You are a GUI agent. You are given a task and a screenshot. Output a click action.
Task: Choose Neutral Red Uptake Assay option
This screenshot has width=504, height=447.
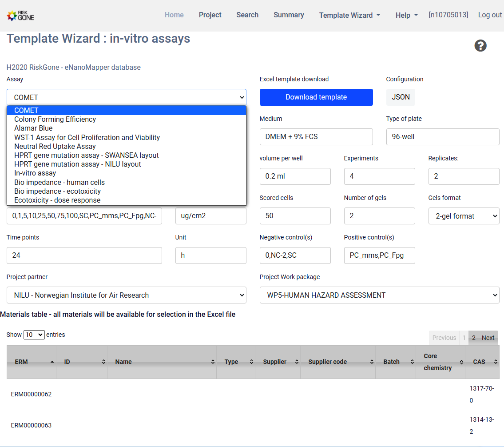coord(55,146)
